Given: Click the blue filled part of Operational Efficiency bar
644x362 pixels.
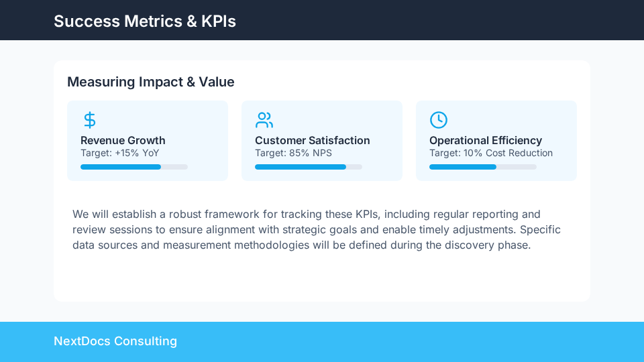Looking at the screenshot, I should tap(463, 167).
